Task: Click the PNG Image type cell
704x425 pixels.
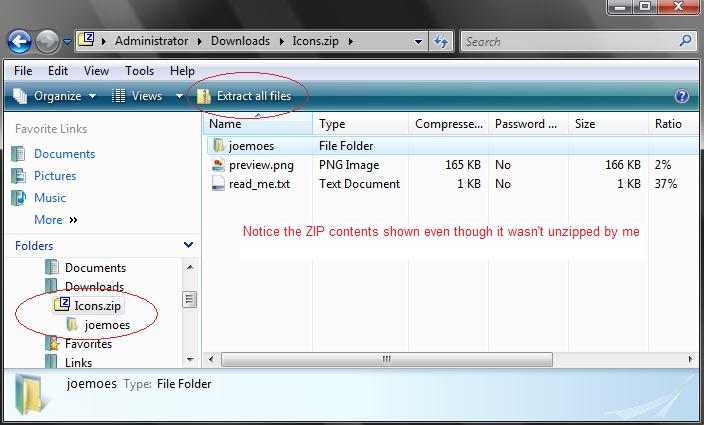Action: point(349,165)
